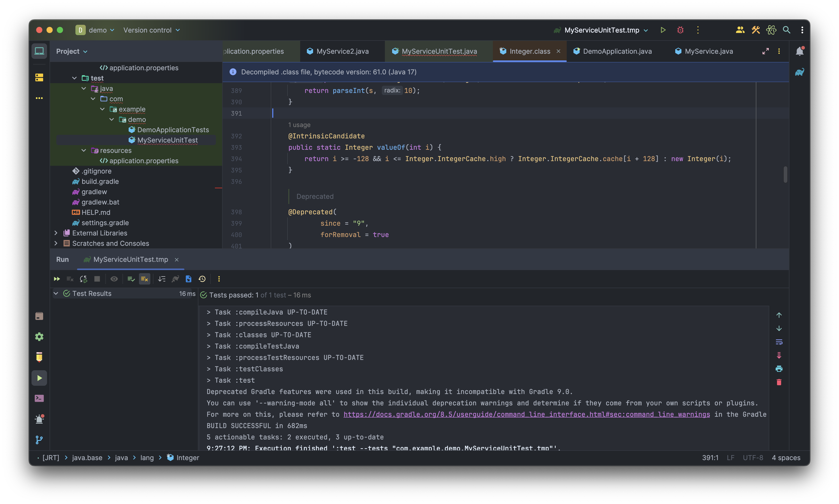Open AI Assistant atom icon
839x504 pixels.
click(x=771, y=30)
